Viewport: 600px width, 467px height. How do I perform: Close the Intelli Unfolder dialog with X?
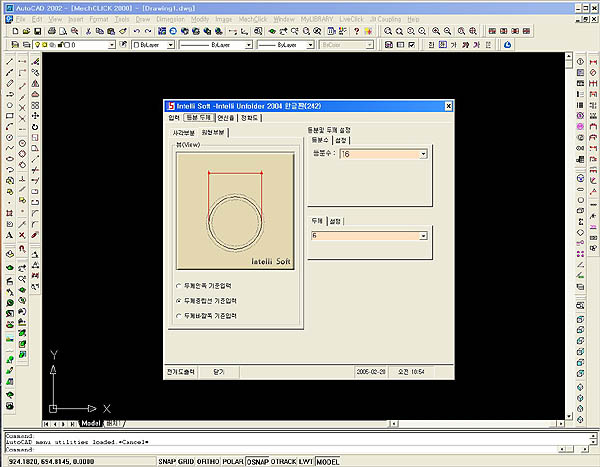(x=448, y=106)
